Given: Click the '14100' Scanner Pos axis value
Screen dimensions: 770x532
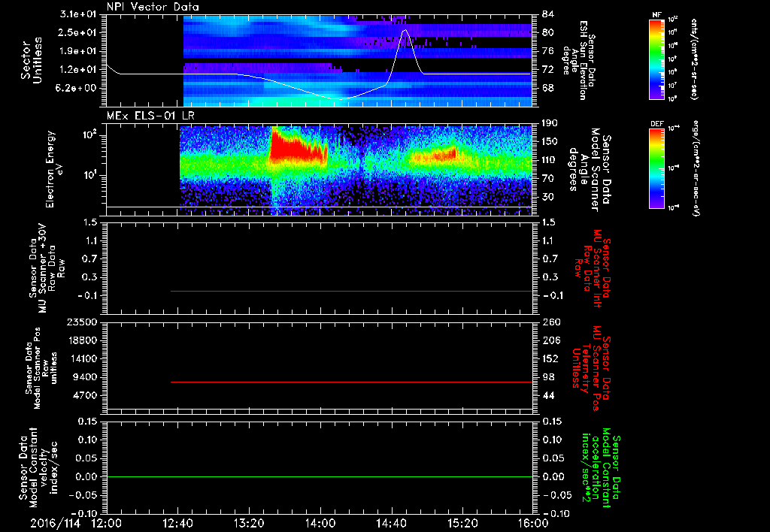Looking at the screenshot, I should pos(83,358).
